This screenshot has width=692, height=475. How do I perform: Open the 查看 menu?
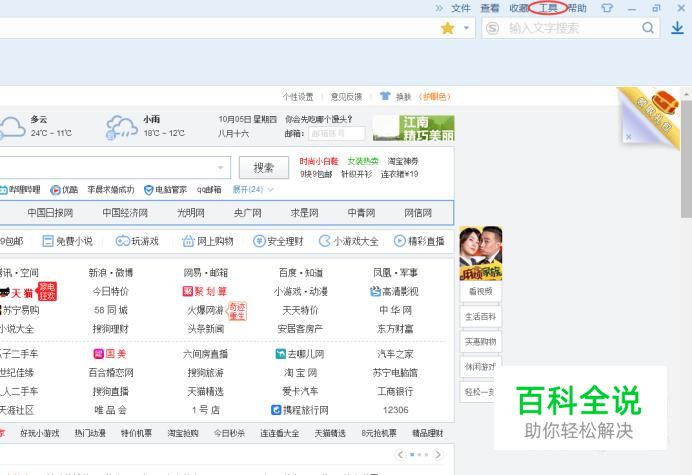pyautogui.click(x=489, y=8)
